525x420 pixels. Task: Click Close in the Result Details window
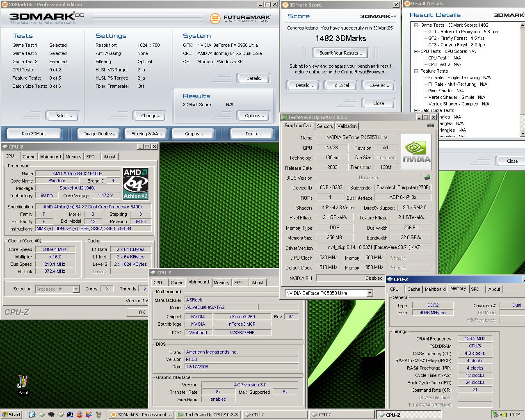[x=512, y=161]
